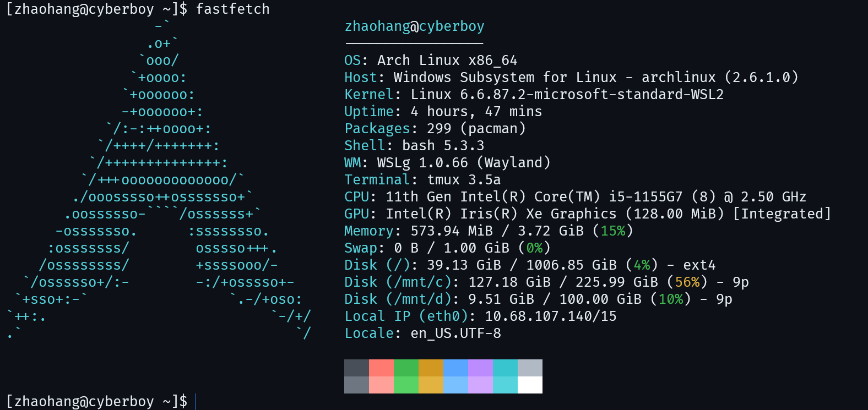868x410 pixels.
Task: Click the zhaohang@cyberboy header title
Action: click(414, 26)
